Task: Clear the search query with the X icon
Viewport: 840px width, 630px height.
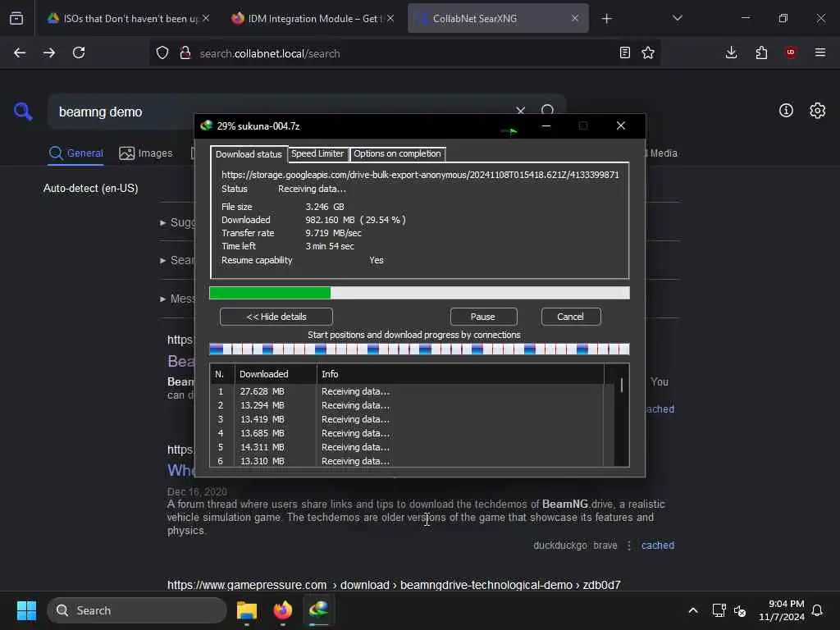Action: pyautogui.click(x=520, y=111)
